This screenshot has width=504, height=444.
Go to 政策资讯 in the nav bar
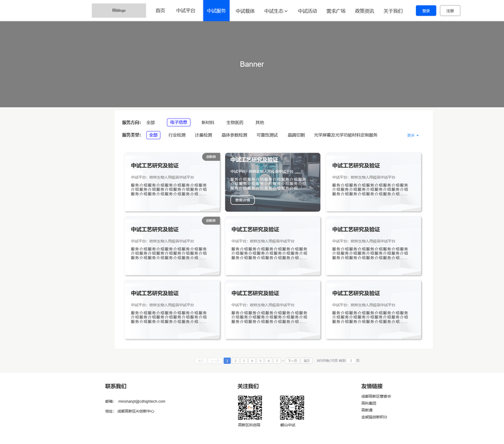(x=365, y=11)
